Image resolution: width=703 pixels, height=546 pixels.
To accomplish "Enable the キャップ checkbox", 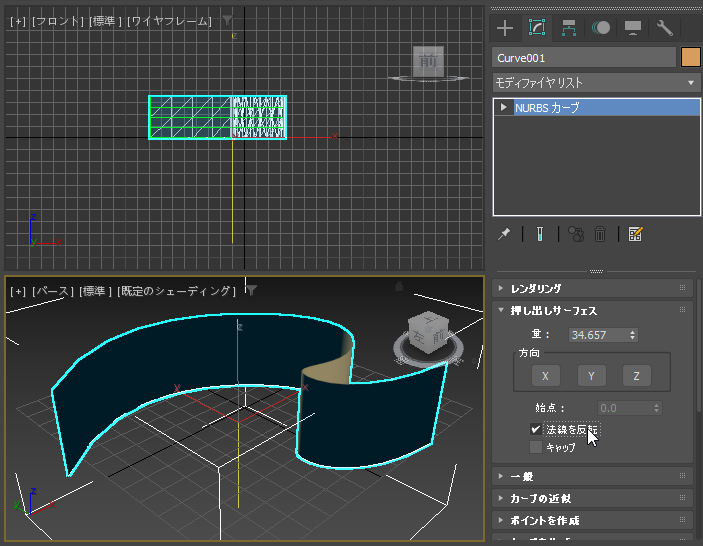I will 536,447.
